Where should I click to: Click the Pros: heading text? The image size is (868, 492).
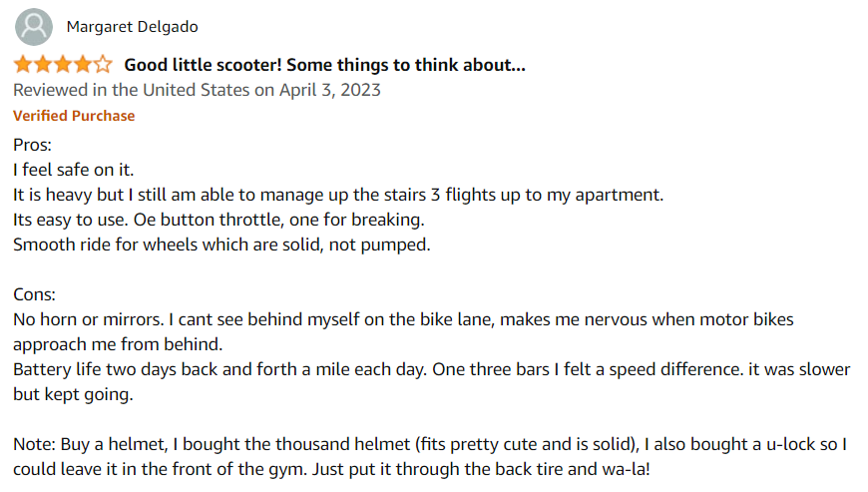32,145
